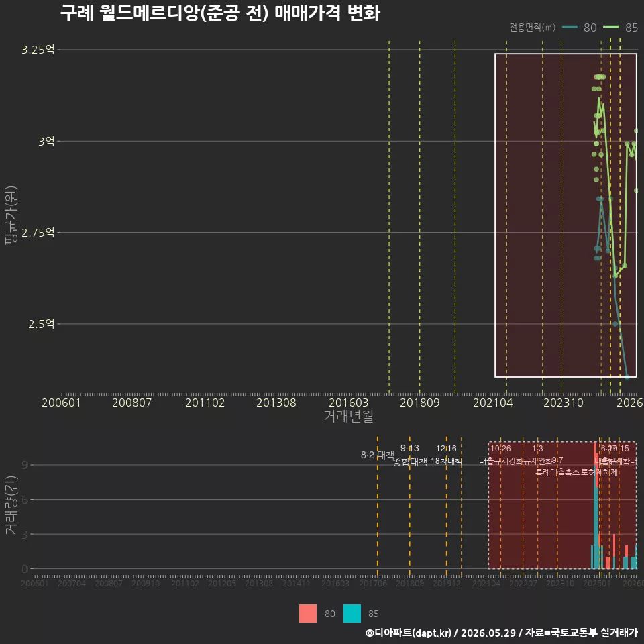Click the 6 label on volume y-axis
The image size is (644, 644).
point(25,499)
